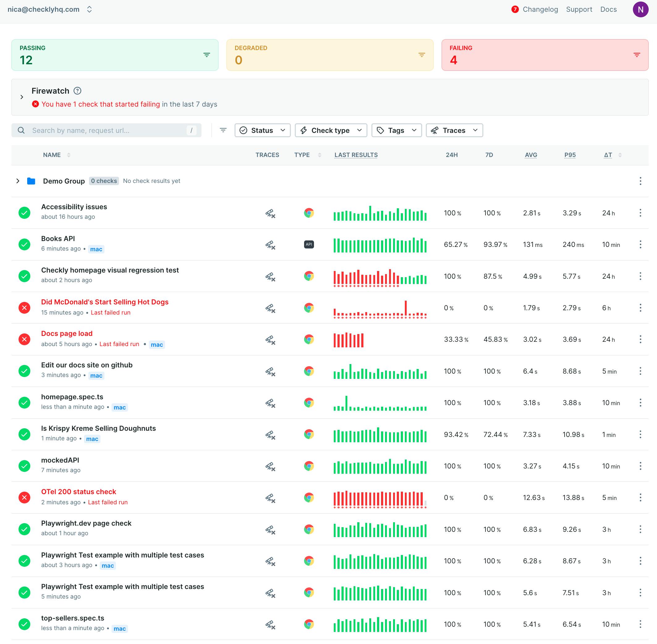Open the OTel 200 status check
The height and width of the screenshot is (644, 657).
point(78,491)
